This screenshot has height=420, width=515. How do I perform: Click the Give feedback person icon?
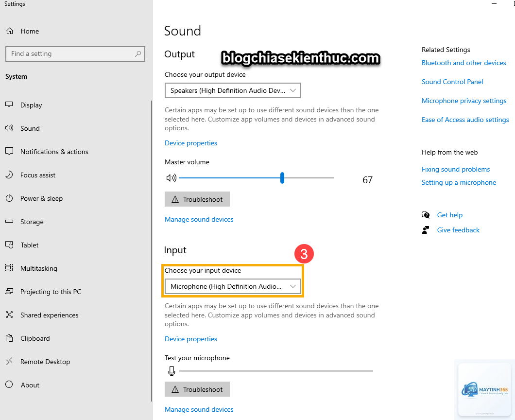tap(426, 230)
